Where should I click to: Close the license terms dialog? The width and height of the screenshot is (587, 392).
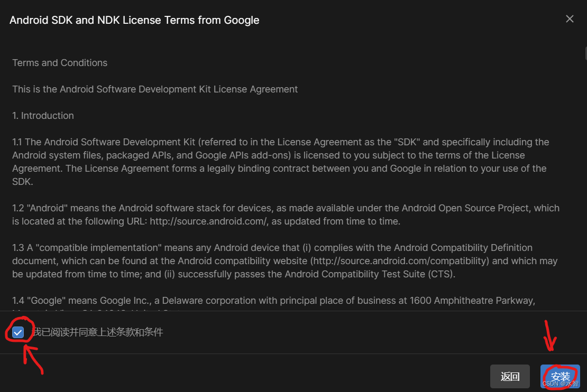(570, 18)
